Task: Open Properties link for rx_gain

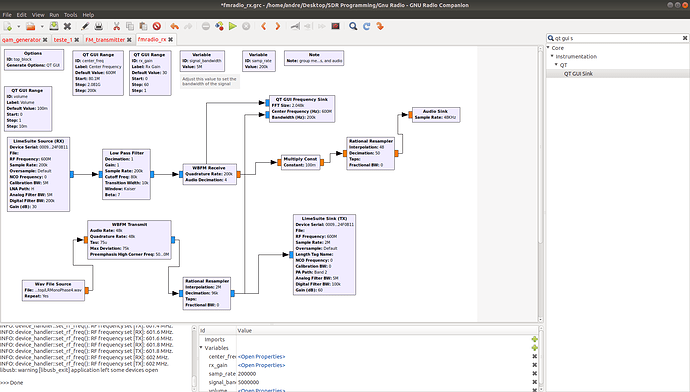Action: click(261, 365)
